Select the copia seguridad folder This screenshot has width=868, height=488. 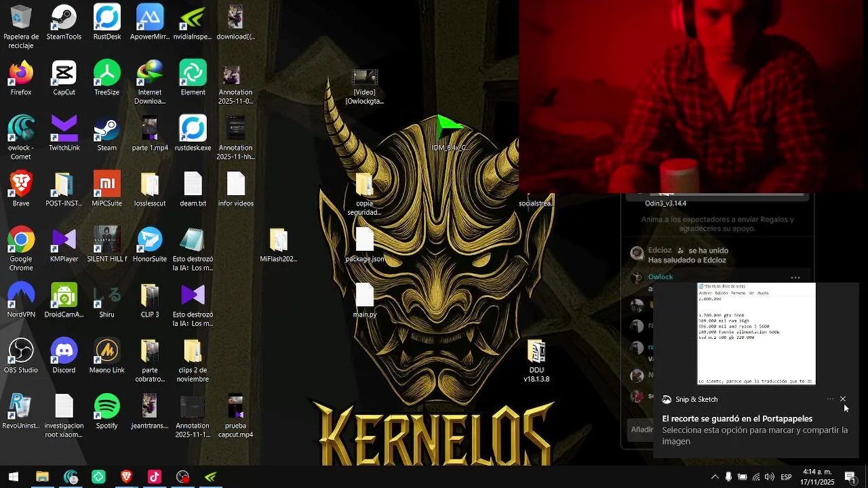[365, 194]
